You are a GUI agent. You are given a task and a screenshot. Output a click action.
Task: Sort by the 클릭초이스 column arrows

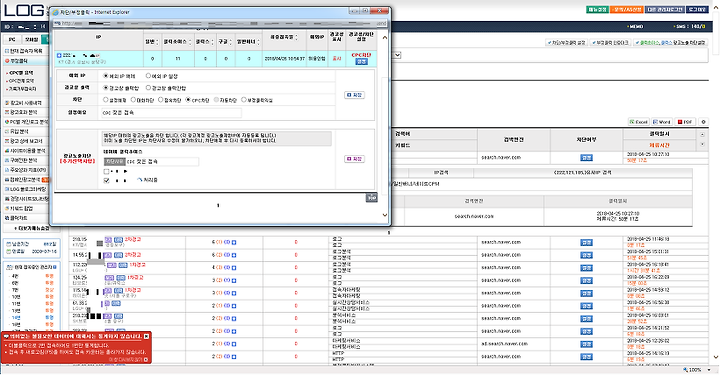click(190, 42)
